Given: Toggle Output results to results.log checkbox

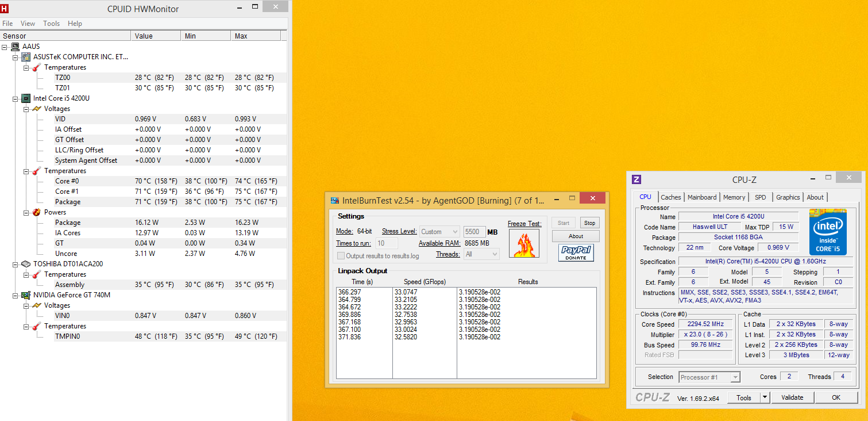Looking at the screenshot, I should (x=341, y=256).
